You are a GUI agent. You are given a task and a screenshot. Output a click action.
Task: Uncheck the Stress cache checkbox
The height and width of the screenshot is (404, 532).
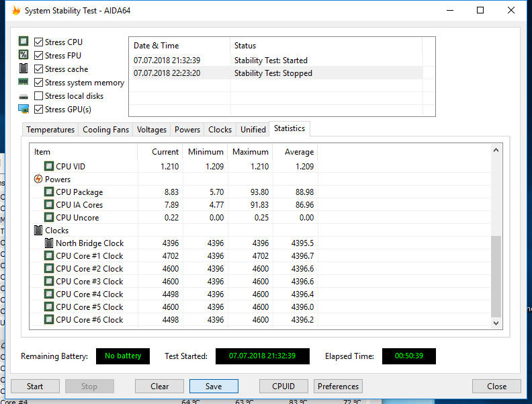39,69
